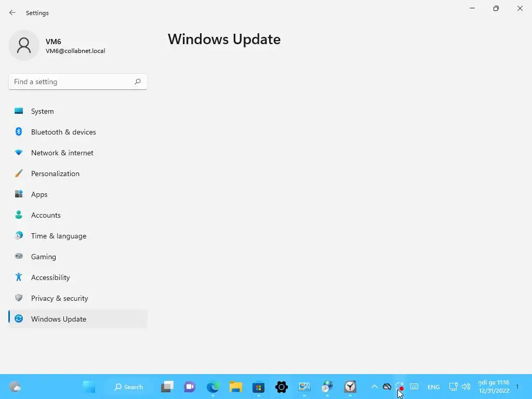Open the clock app taskbar icon
Viewport: 532px width, 399px height.
pyautogui.click(x=350, y=387)
